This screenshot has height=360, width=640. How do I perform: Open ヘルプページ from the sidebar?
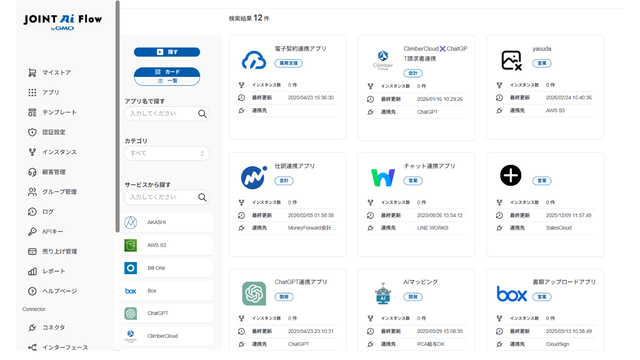(x=59, y=291)
